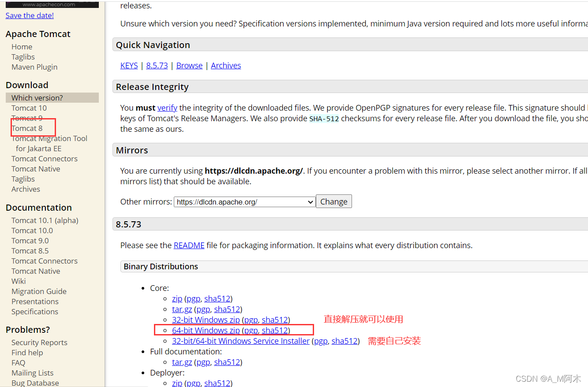The height and width of the screenshot is (387, 588).
Task: Open sha512 for 64-bit Windows zip
Action: pyautogui.click(x=275, y=331)
